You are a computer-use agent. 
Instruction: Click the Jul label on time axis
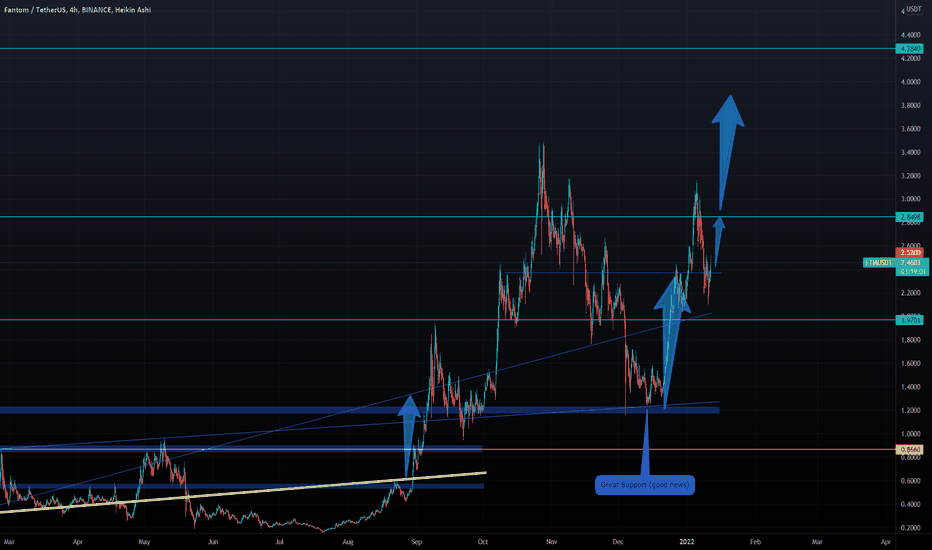point(279,542)
